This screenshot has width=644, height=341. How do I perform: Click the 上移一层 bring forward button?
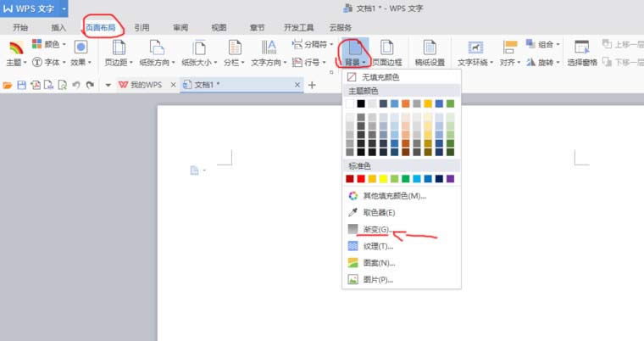[623, 44]
